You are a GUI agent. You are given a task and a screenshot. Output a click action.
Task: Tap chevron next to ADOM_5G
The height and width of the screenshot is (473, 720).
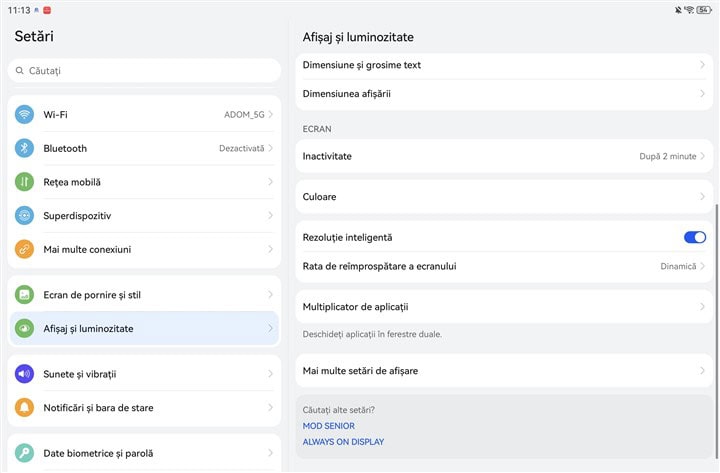[270, 114]
